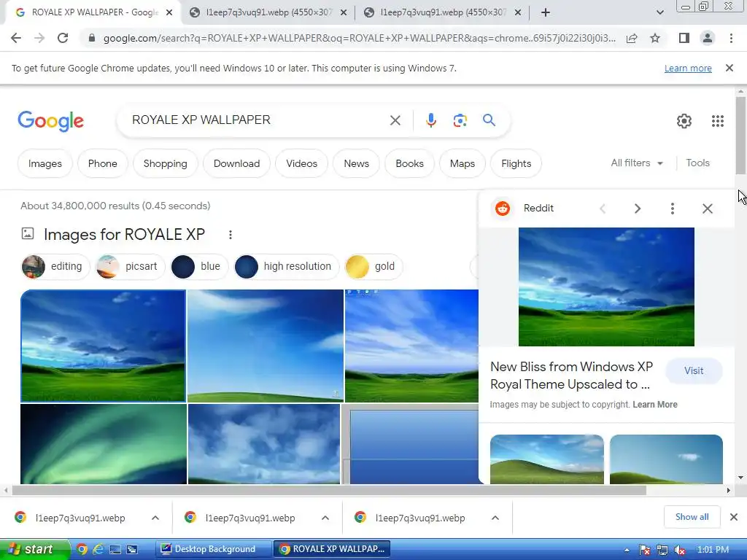Open Learn more about Chrome updates
Image resolution: width=747 pixels, height=560 pixels.
[688, 68]
